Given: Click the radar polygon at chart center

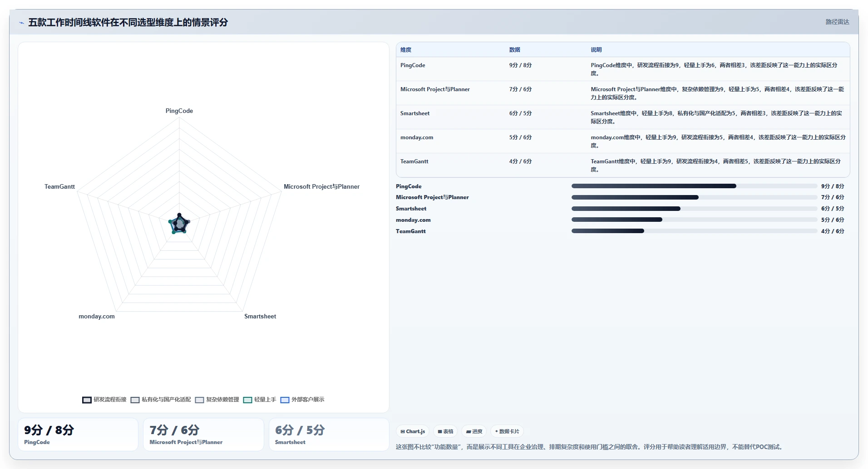Looking at the screenshot, I should pos(179,224).
